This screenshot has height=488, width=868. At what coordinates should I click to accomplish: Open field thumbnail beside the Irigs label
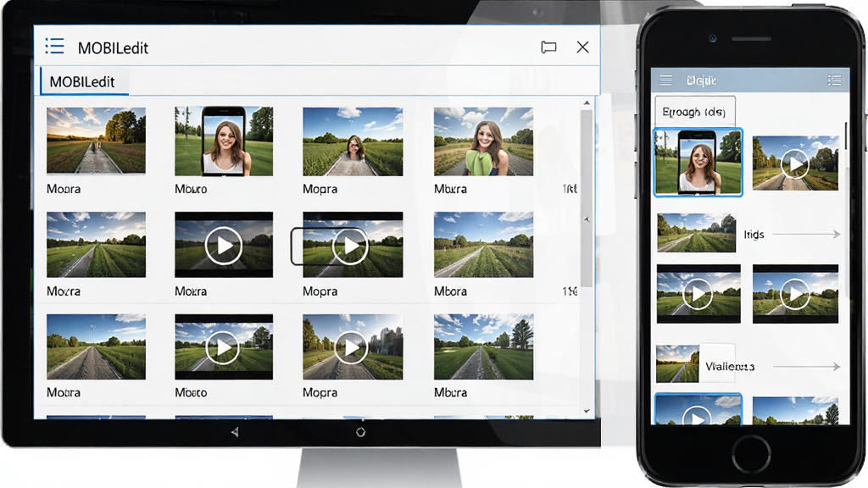697,232
